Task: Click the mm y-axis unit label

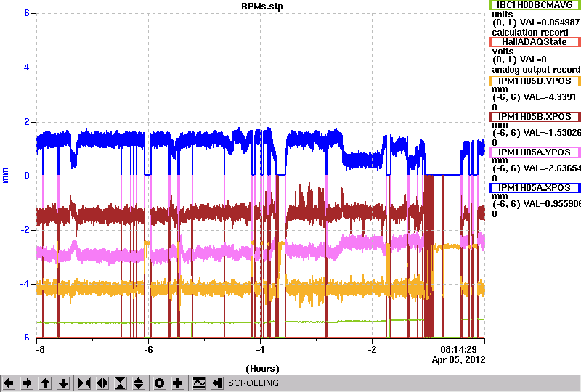Action: pos(6,175)
